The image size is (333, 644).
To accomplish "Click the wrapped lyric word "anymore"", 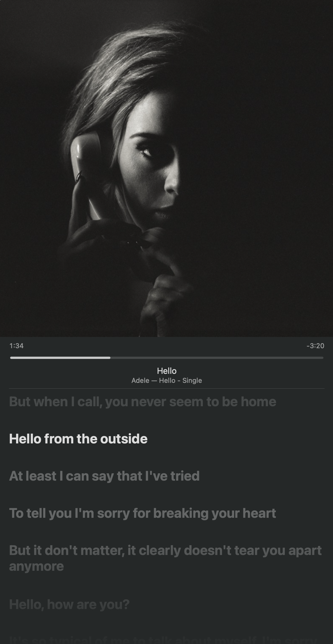I will [36, 567].
